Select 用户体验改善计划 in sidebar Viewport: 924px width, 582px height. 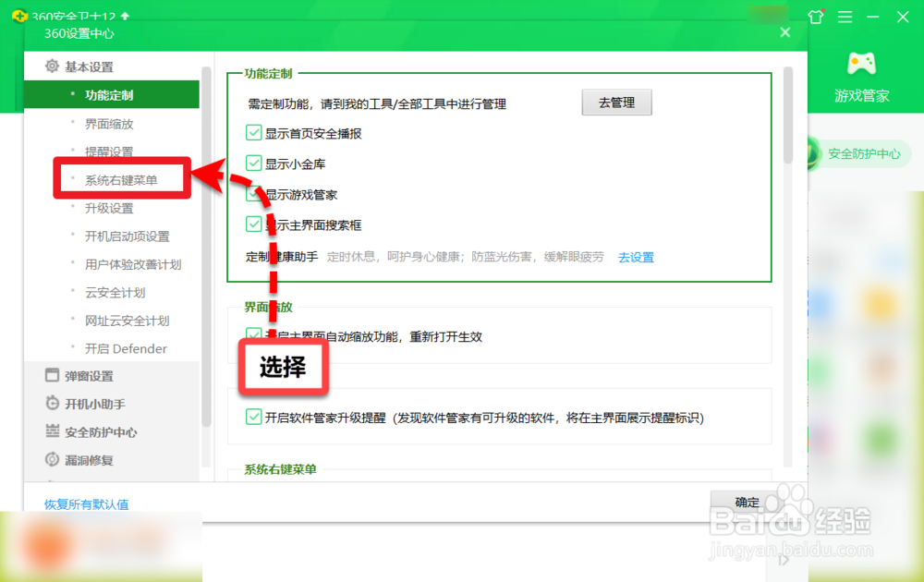[x=133, y=264]
